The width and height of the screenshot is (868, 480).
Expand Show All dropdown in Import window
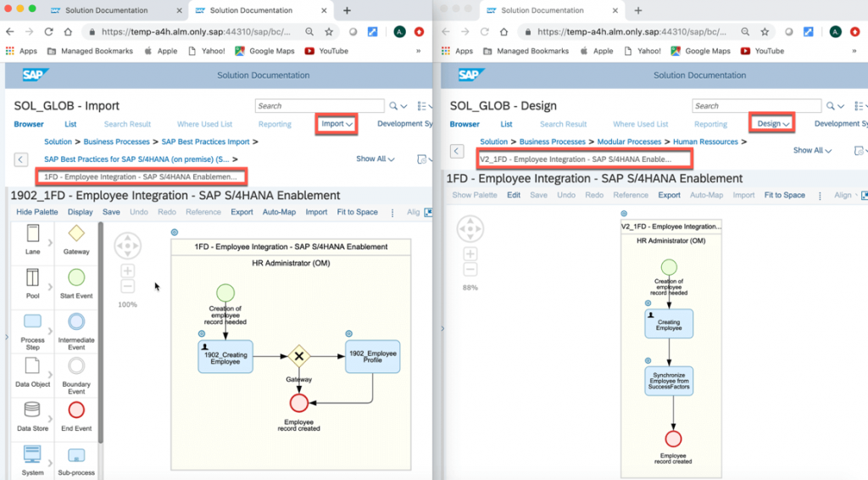coord(375,159)
